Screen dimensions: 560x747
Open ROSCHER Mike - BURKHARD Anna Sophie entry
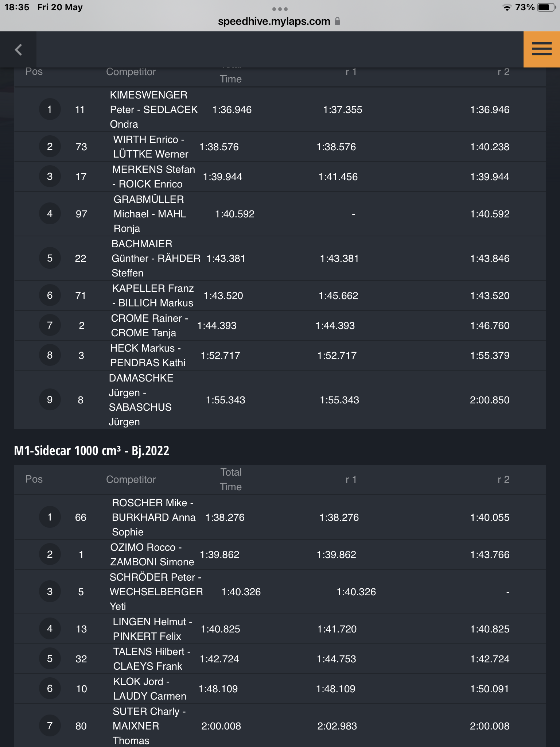click(280, 517)
